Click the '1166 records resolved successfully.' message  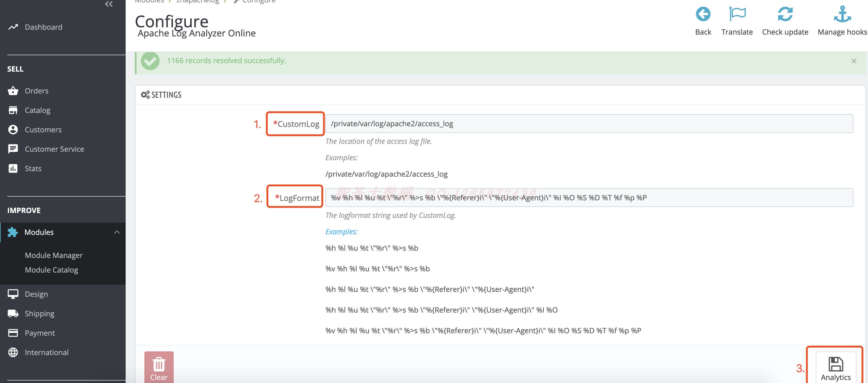(226, 61)
